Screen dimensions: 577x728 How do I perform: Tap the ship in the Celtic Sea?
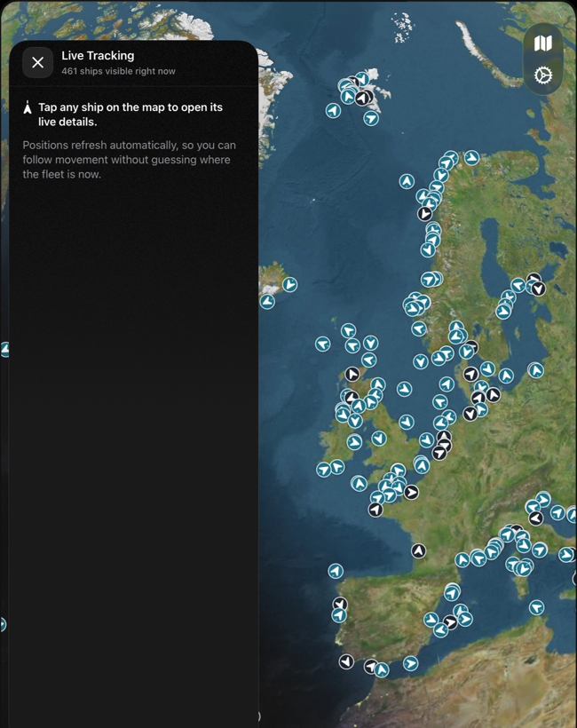pyautogui.click(x=359, y=483)
